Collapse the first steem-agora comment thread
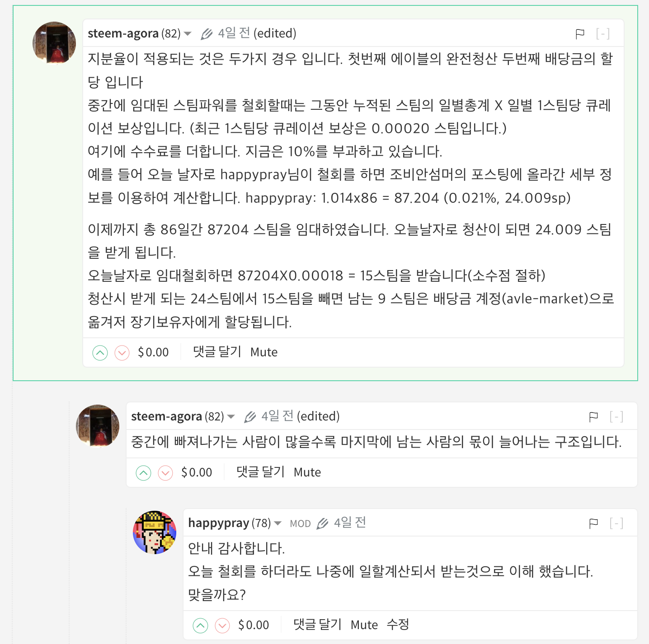 click(603, 33)
